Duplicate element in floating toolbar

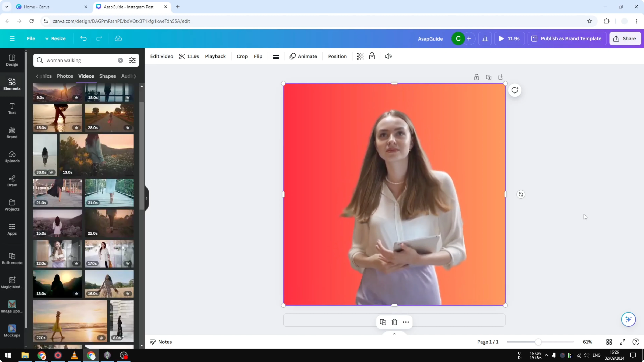[383, 322]
